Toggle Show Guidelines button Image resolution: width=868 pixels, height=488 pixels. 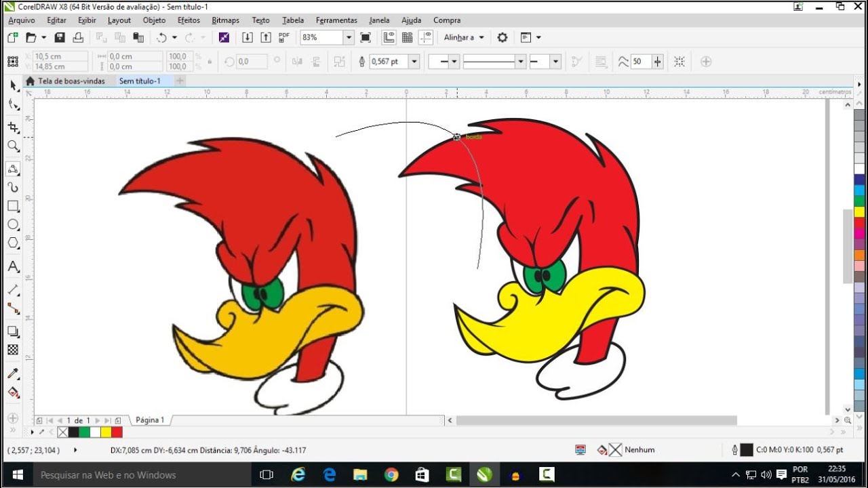(x=426, y=38)
